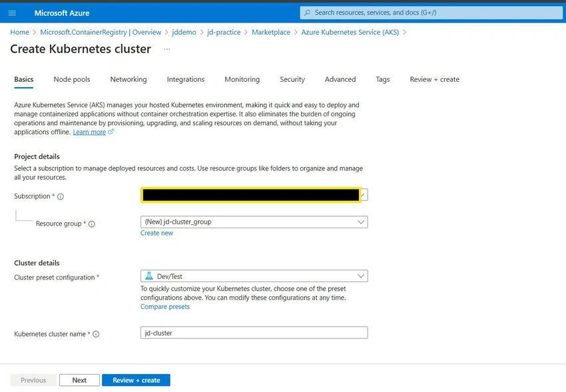Select the Tags tab
Image resolution: width=566 pixels, height=392 pixels.
[383, 79]
